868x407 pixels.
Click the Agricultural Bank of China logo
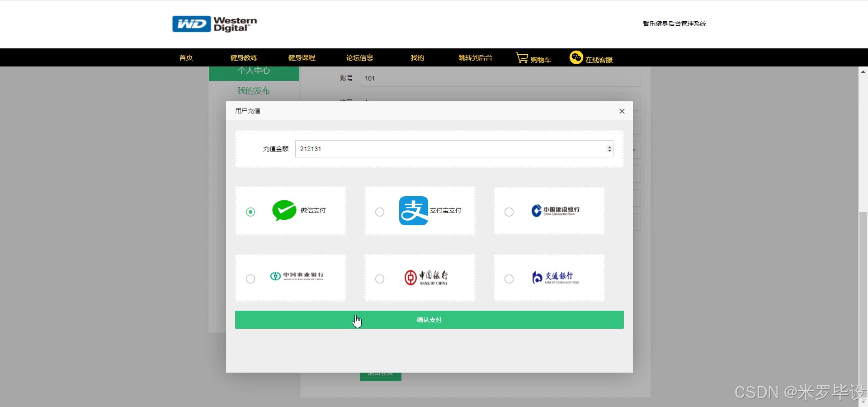coord(297,276)
